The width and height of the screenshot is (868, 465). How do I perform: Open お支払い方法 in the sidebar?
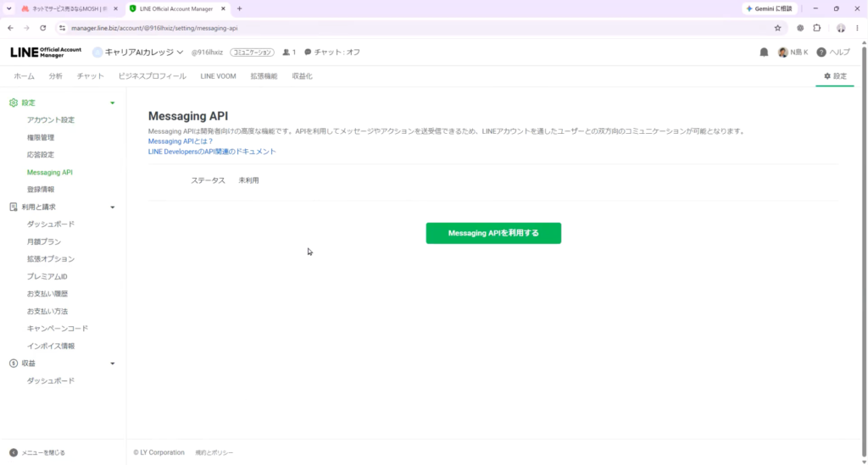pos(47,312)
